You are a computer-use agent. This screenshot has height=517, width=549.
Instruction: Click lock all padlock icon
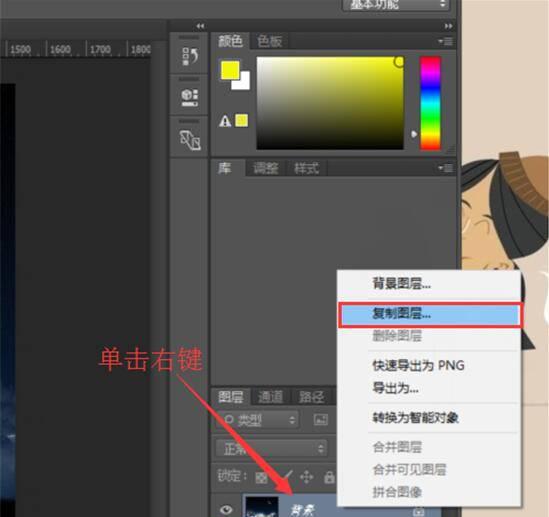click(329, 477)
